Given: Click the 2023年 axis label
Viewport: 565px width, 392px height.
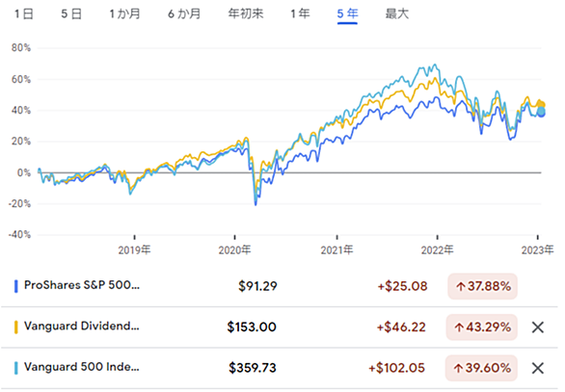Looking at the screenshot, I should coord(537,249).
